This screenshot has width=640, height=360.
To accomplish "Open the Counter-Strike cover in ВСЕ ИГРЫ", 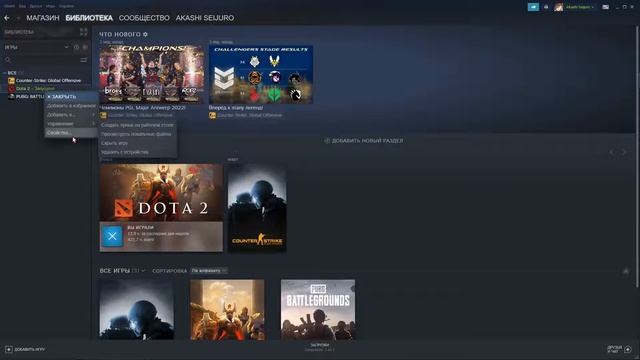I will click(137, 309).
